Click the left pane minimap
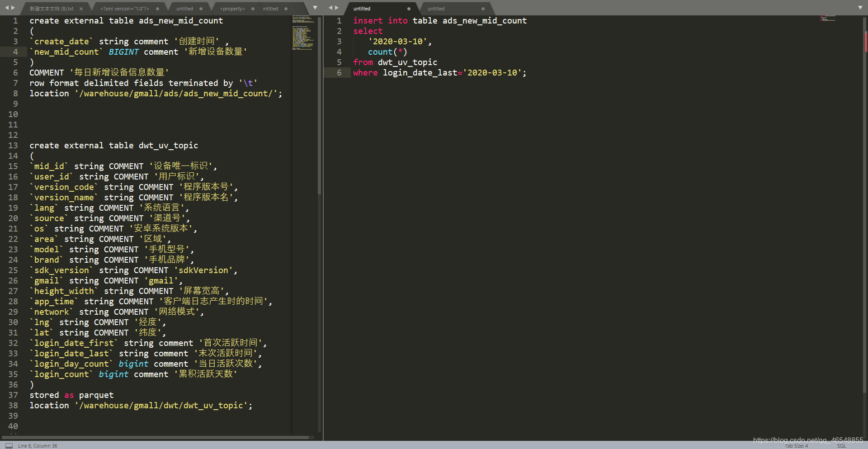The image size is (868, 449). pyautogui.click(x=303, y=33)
